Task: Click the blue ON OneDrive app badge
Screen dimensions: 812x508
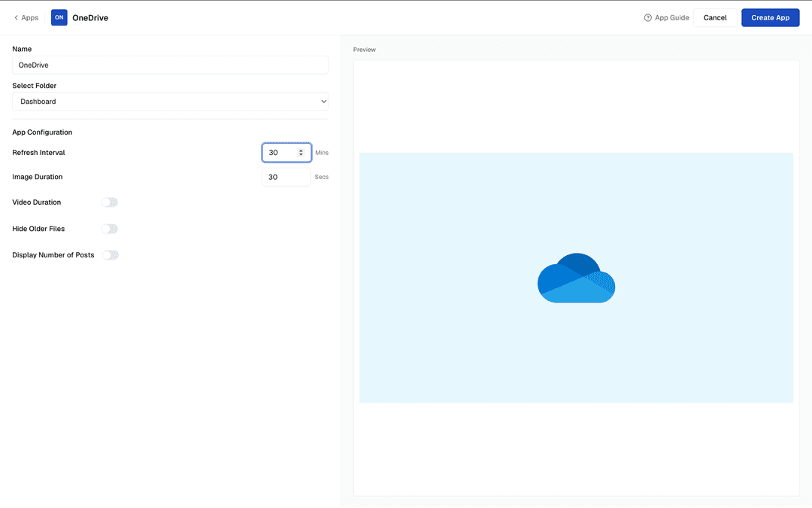Action: tap(59, 17)
